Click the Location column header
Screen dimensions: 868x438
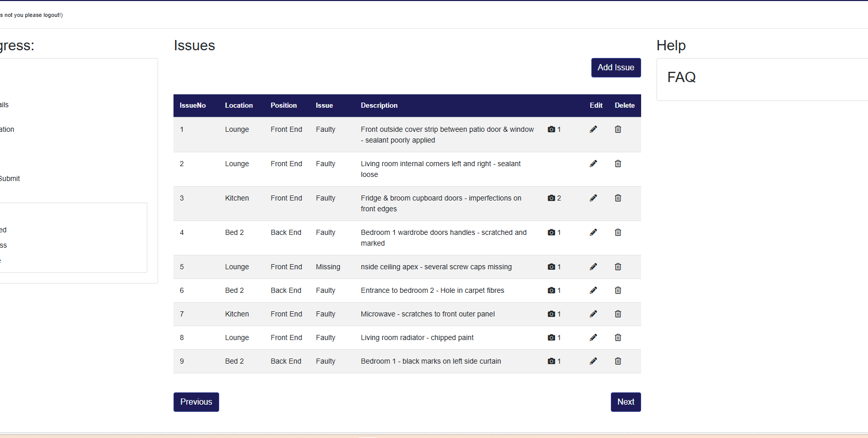239,106
